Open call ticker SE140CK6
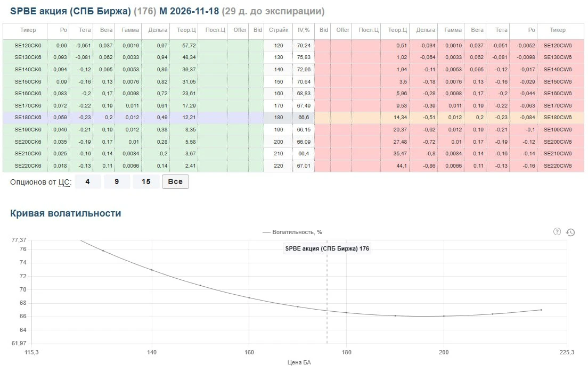This screenshot has width=588, height=374. 28,69
